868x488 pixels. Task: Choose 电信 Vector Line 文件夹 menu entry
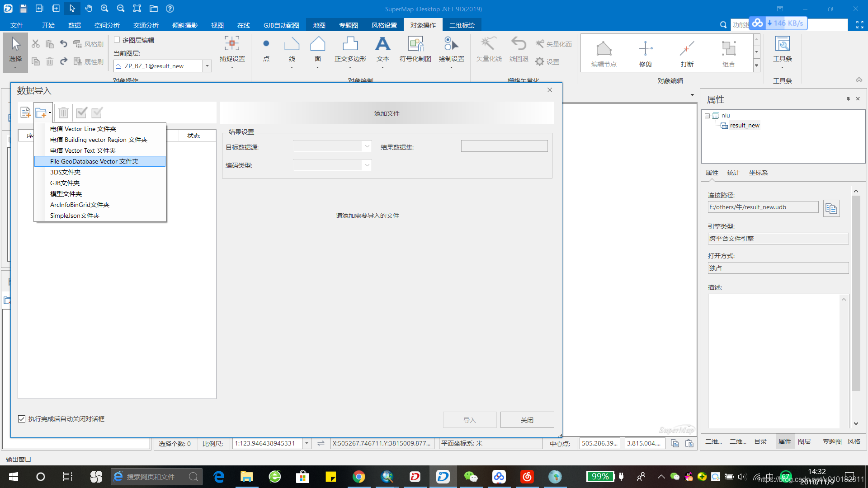[100, 129]
